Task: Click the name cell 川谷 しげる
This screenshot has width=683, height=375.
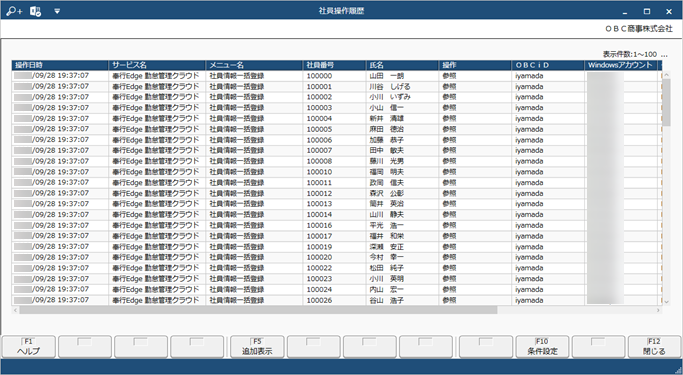Action: tap(402, 87)
